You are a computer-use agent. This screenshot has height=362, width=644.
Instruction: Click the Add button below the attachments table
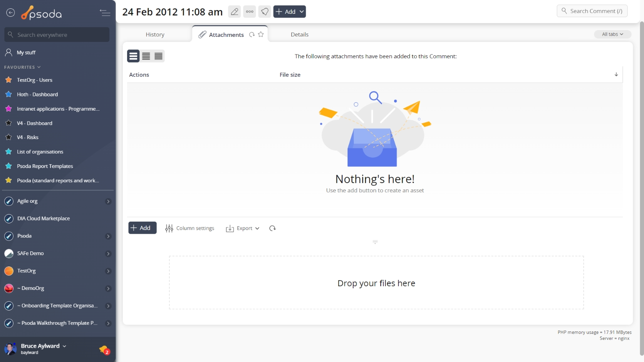click(142, 228)
